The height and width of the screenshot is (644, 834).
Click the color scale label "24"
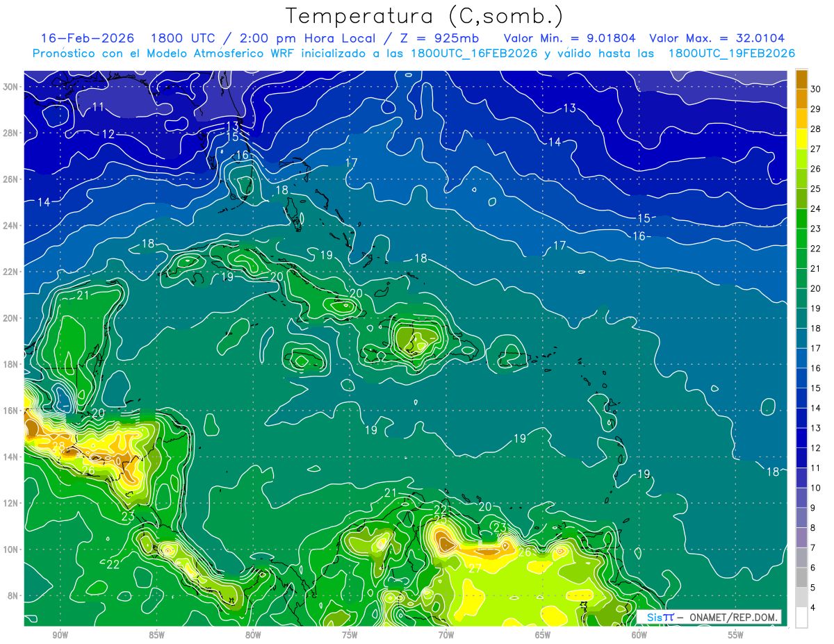click(x=816, y=208)
